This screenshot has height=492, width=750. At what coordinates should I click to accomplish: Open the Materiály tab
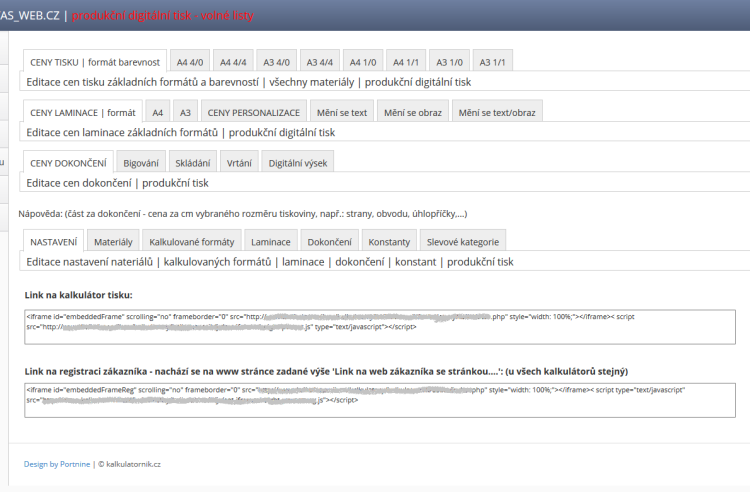click(x=113, y=242)
